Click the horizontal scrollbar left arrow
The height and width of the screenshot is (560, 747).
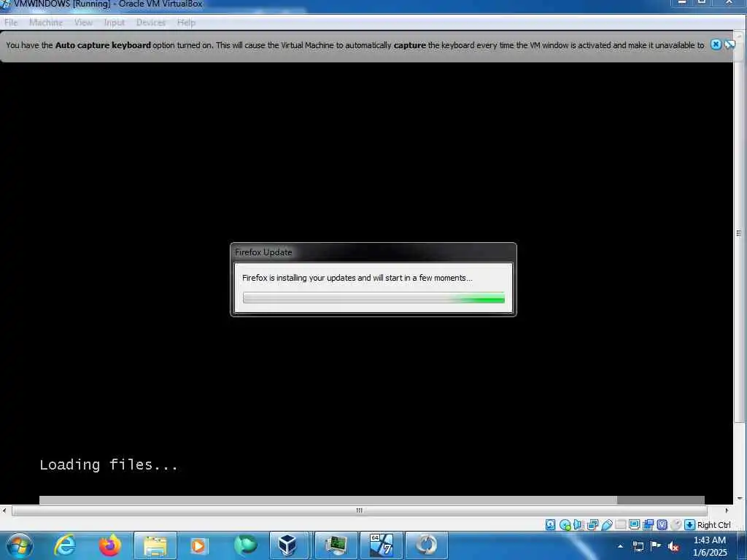4,510
